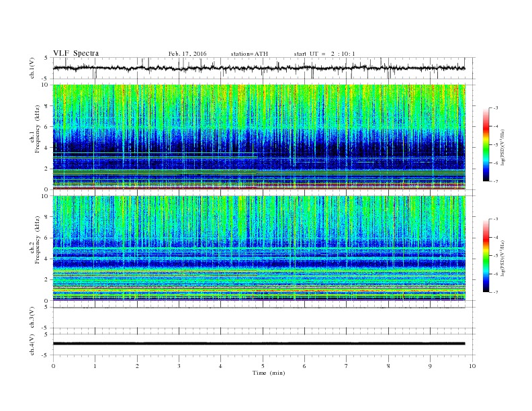
Task: Click the "ch.1(V)" waveform axis label
Action: click(32, 68)
